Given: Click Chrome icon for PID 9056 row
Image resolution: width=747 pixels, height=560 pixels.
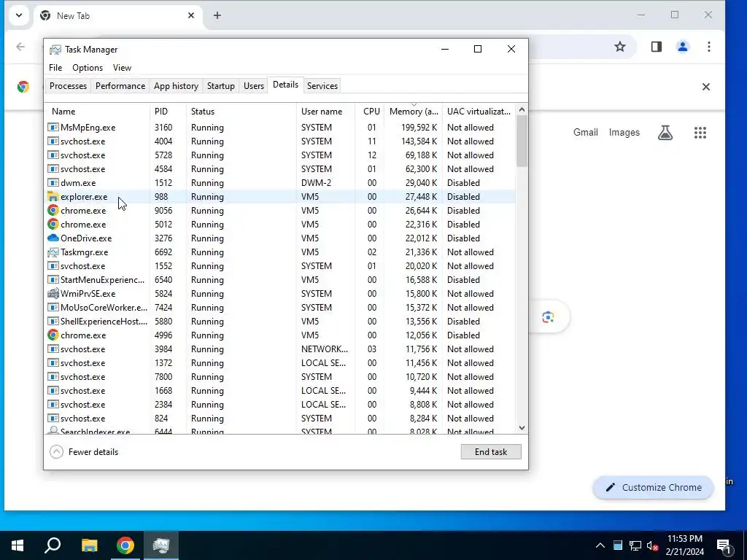Looking at the screenshot, I should coord(53,211).
